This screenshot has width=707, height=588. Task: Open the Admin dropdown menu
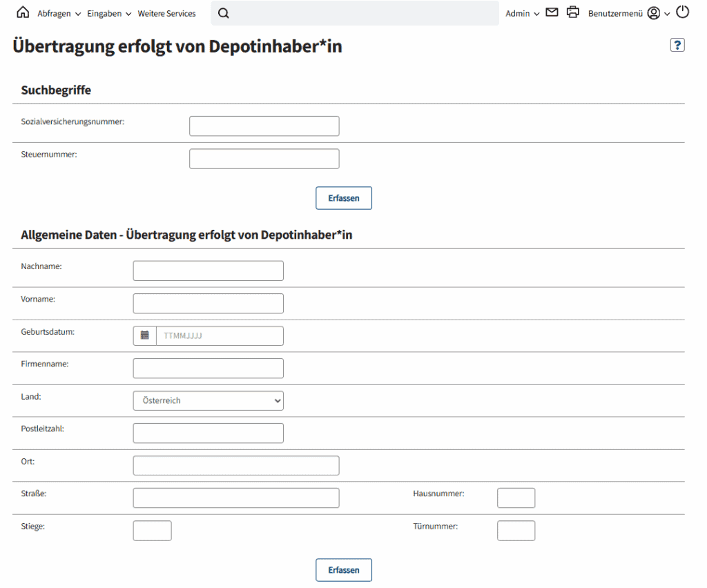[522, 14]
